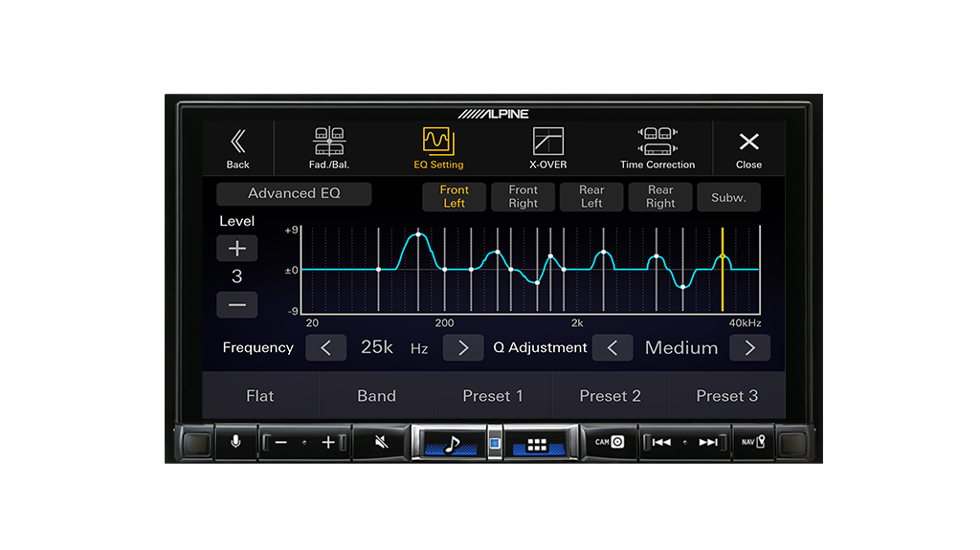
Task: Click the Advanced EQ button
Action: pyautogui.click(x=294, y=193)
